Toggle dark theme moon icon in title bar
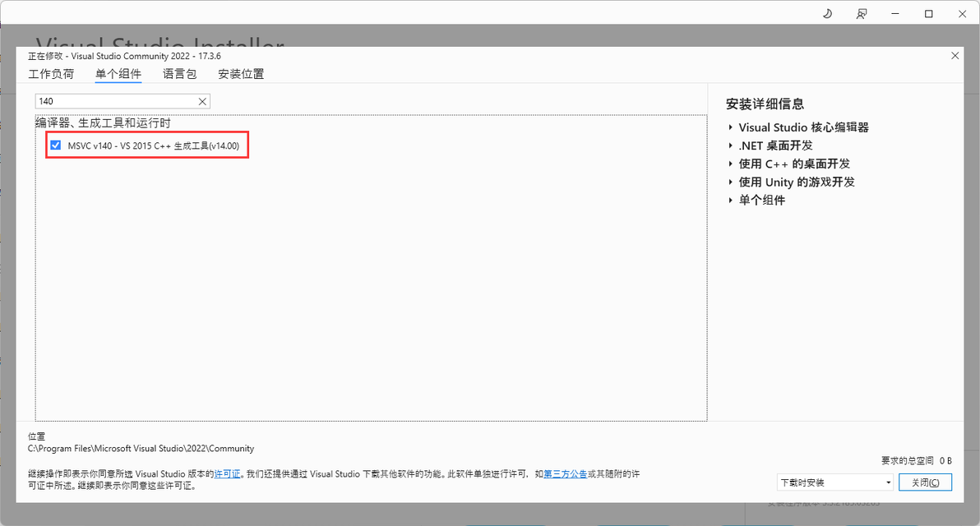Image resolution: width=980 pixels, height=526 pixels. coord(828,13)
